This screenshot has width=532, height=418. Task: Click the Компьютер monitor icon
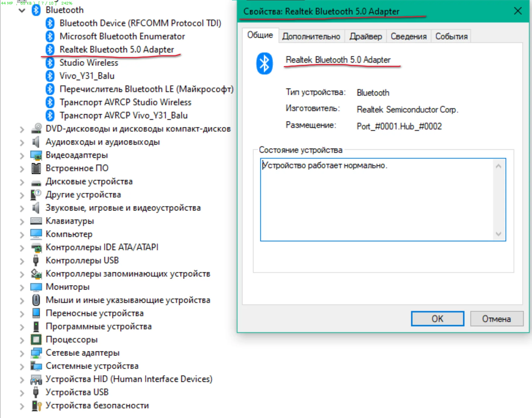[36, 234]
